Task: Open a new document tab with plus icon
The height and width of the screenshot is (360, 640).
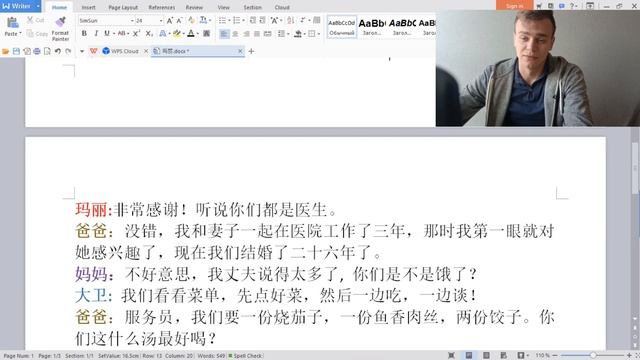Action: point(251,51)
